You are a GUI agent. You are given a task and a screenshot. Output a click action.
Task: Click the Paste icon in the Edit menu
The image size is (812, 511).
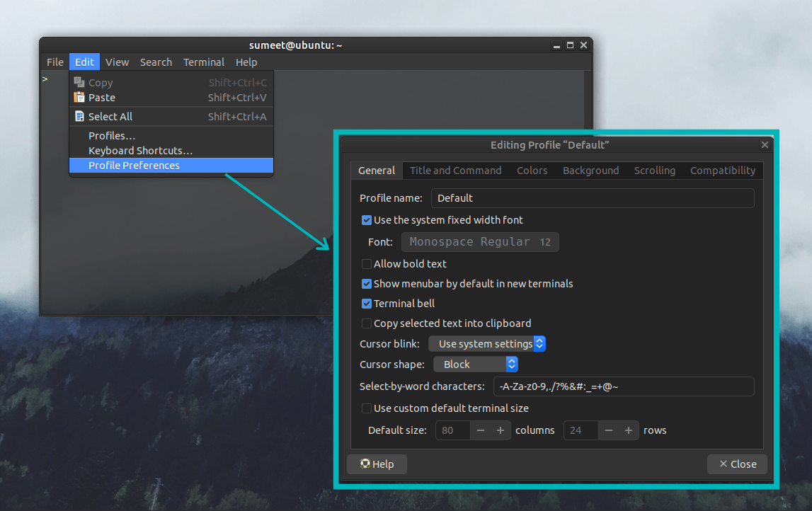80,98
